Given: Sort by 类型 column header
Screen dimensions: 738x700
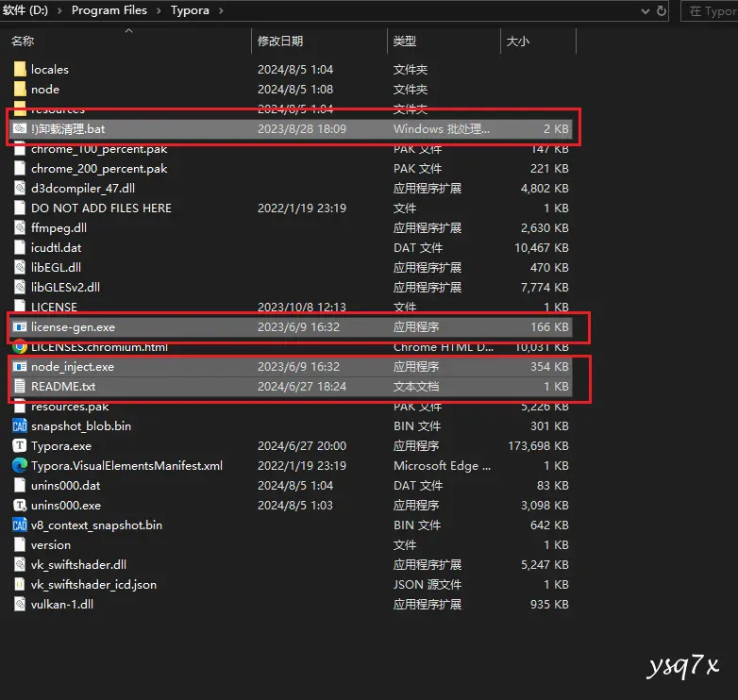Looking at the screenshot, I should (x=405, y=41).
